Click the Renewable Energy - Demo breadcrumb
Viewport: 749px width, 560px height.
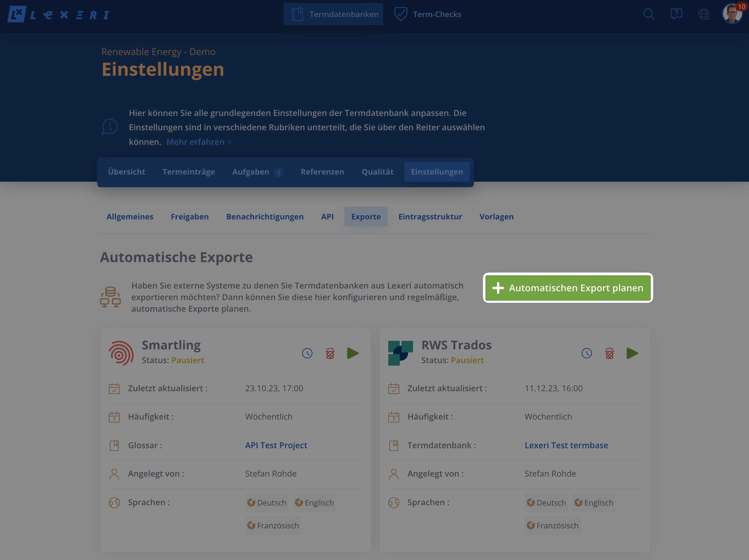[158, 52]
